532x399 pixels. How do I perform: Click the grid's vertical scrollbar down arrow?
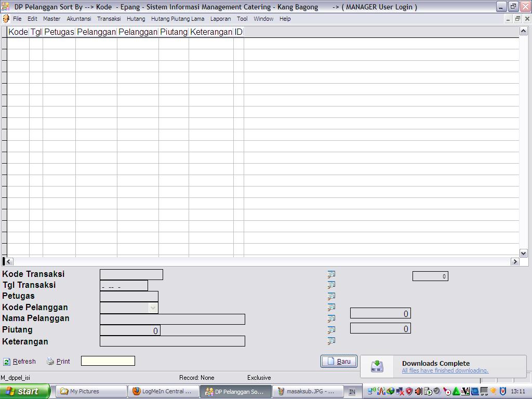pos(523,253)
